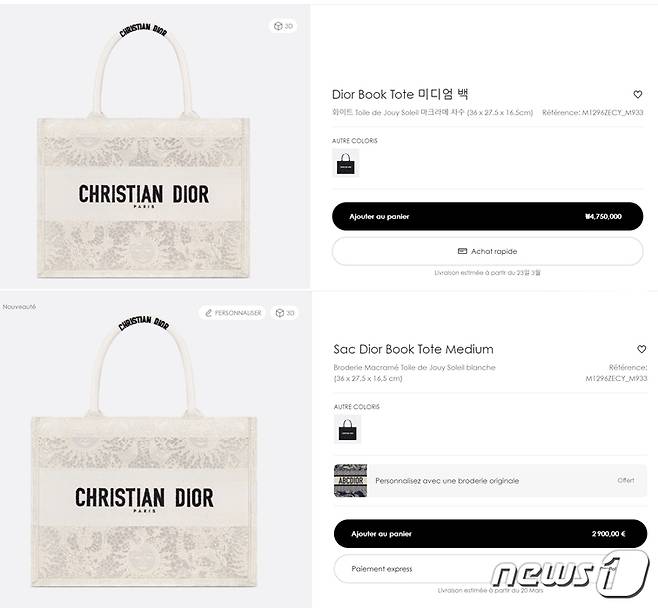Viewport: 658px width, 608px height.
Task: Click the bottom Christian Dior tote image
Action: pos(144,450)
